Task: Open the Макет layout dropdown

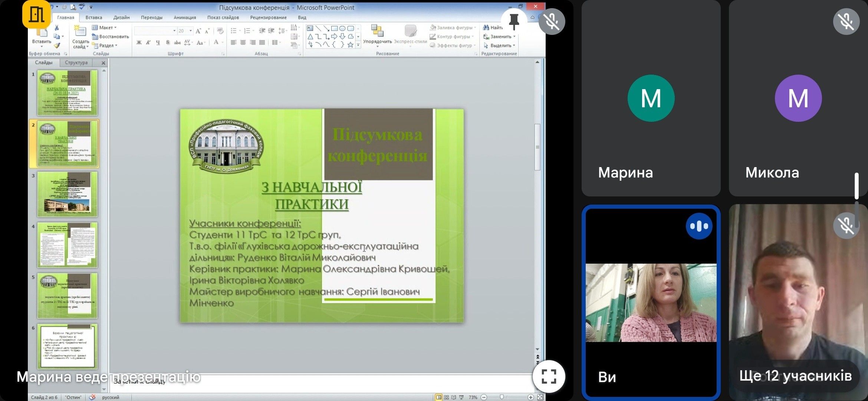Action: [x=106, y=27]
